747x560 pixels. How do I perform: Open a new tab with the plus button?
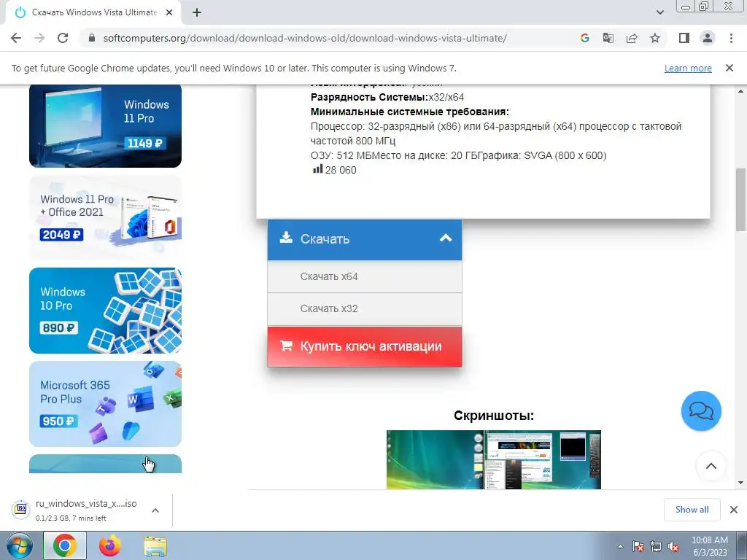[197, 12]
